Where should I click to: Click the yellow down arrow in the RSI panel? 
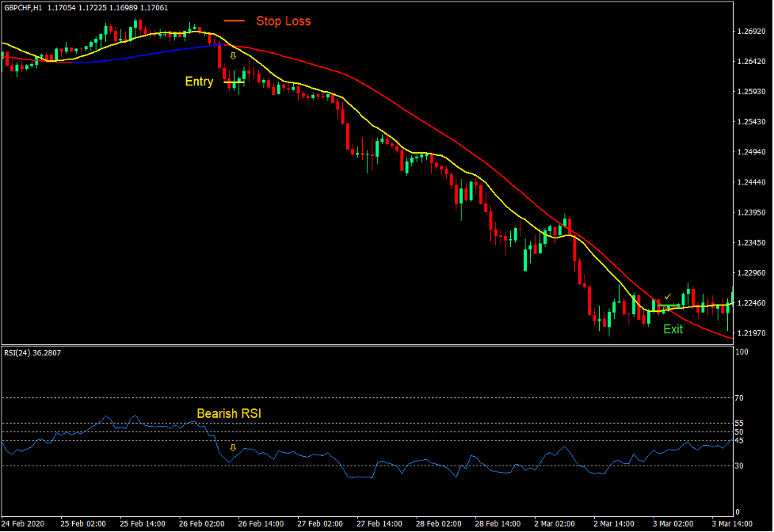coord(233,447)
